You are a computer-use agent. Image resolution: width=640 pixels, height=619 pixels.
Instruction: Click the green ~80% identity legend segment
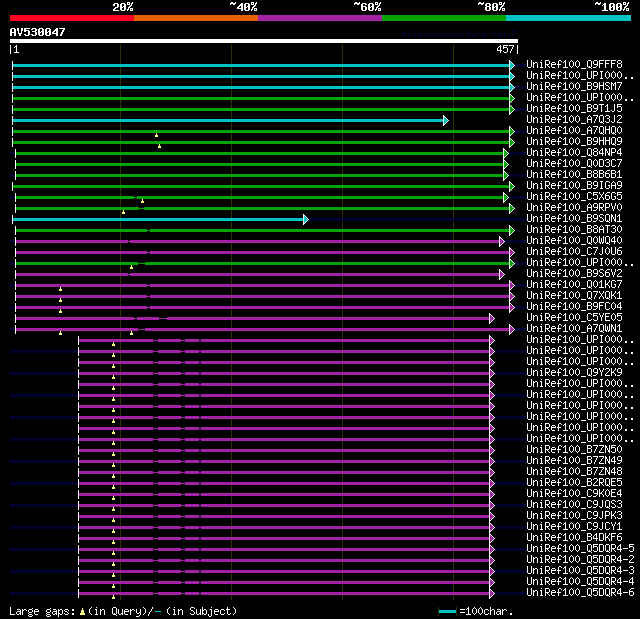pyautogui.click(x=444, y=18)
